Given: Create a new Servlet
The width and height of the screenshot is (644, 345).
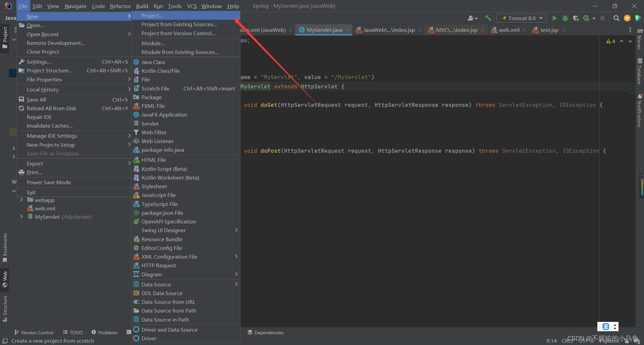Looking at the screenshot, I should [186, 124].
